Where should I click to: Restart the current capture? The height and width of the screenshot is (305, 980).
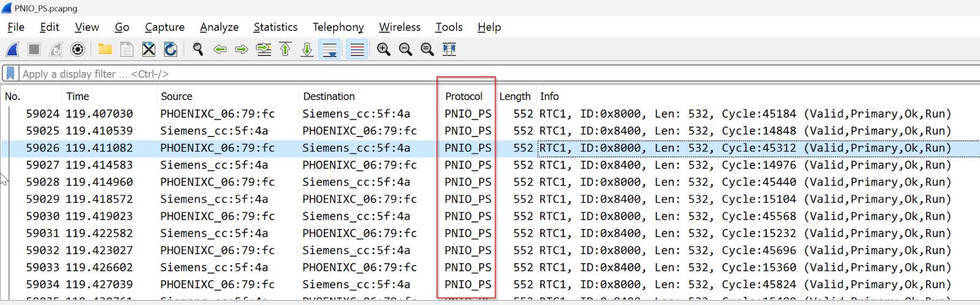56,50
